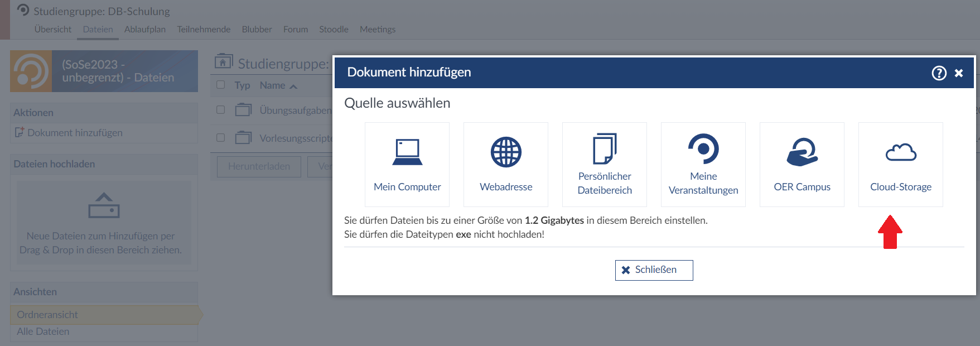This screenshot has height=346, width=980.
Task: Check the Vorlesungsscripte folder checkbox
Action: pos(221,137)
